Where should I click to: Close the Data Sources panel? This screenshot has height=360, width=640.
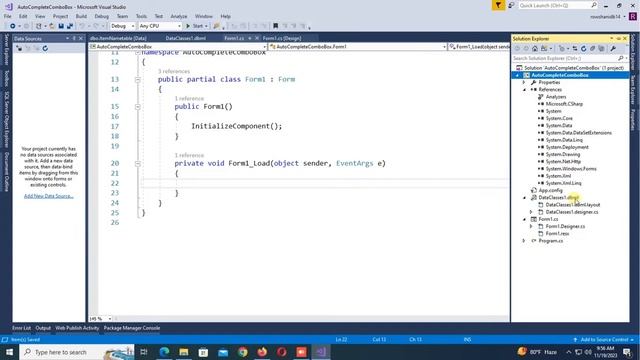(80, 38)
